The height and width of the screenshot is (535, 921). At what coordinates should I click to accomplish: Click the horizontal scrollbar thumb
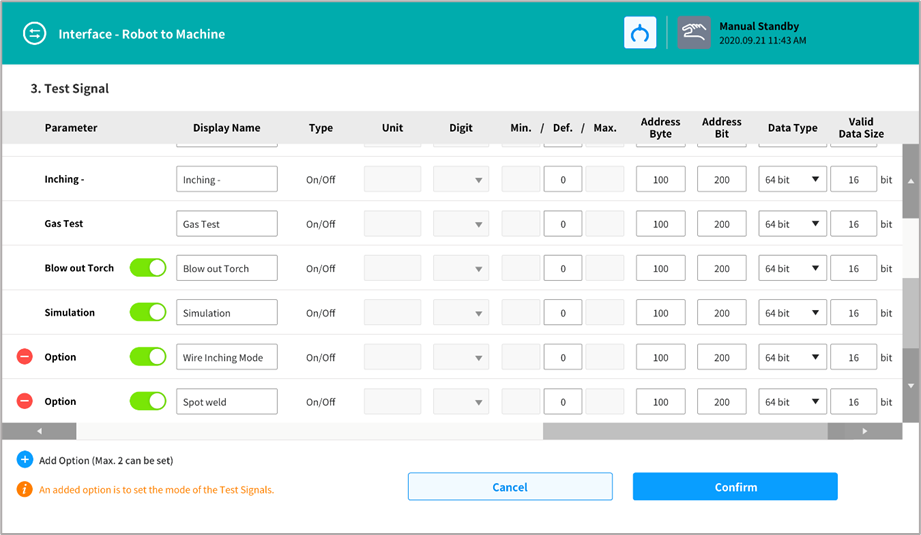685,431
